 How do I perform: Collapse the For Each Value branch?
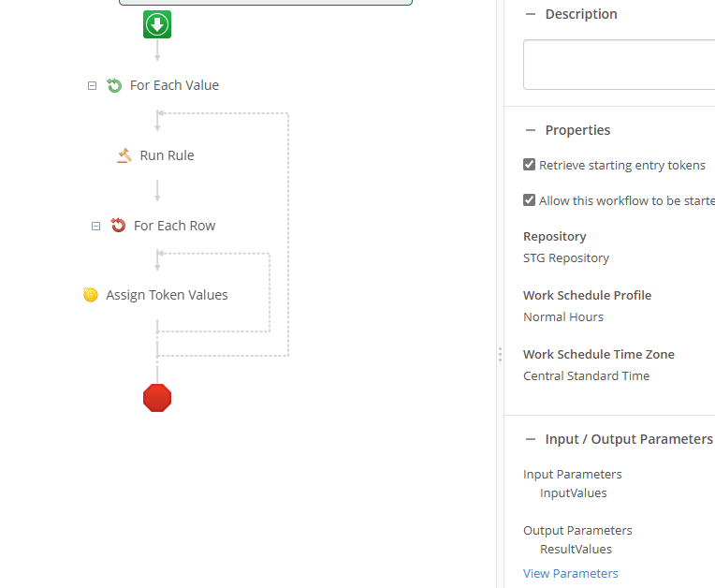92,86
